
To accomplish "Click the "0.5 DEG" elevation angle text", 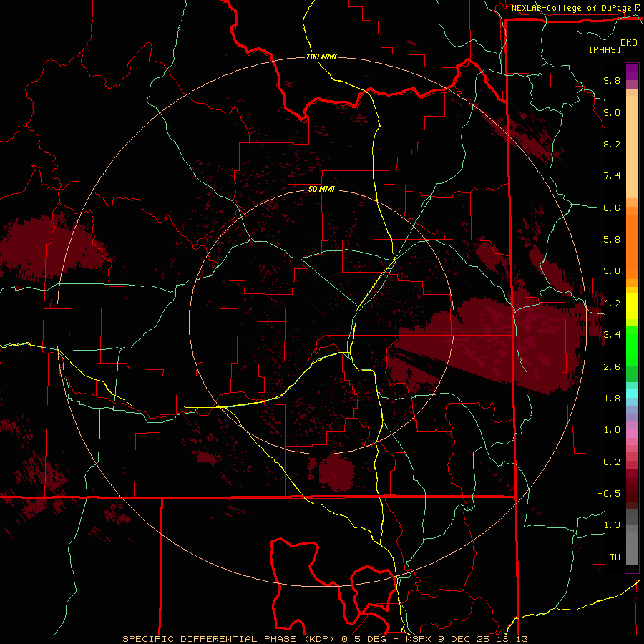I will (363, 639).
